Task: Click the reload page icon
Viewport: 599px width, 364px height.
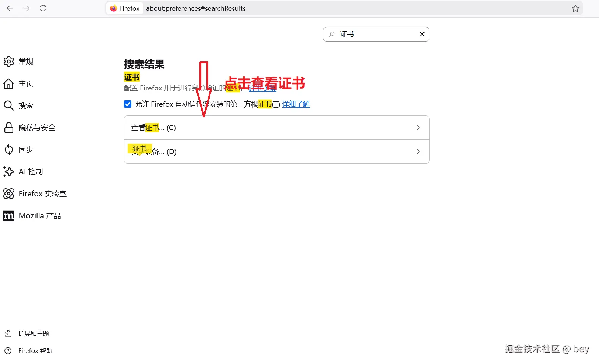Action: [x=43, y=8]
